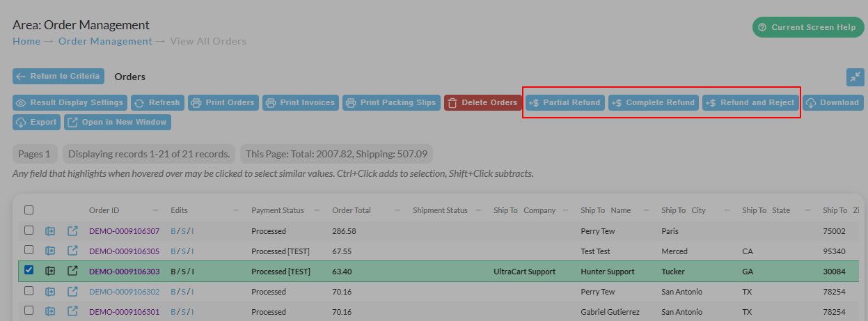Click the Paris ship-to city cell
Viewport: 868px width, 321px height.
tap(670, 230)
